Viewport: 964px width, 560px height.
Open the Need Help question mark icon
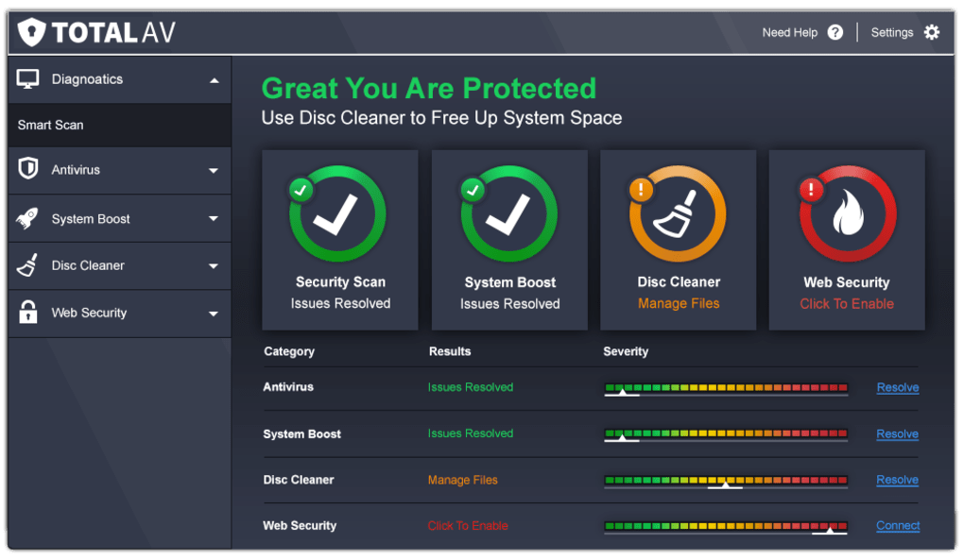click(x=835, y=31)
